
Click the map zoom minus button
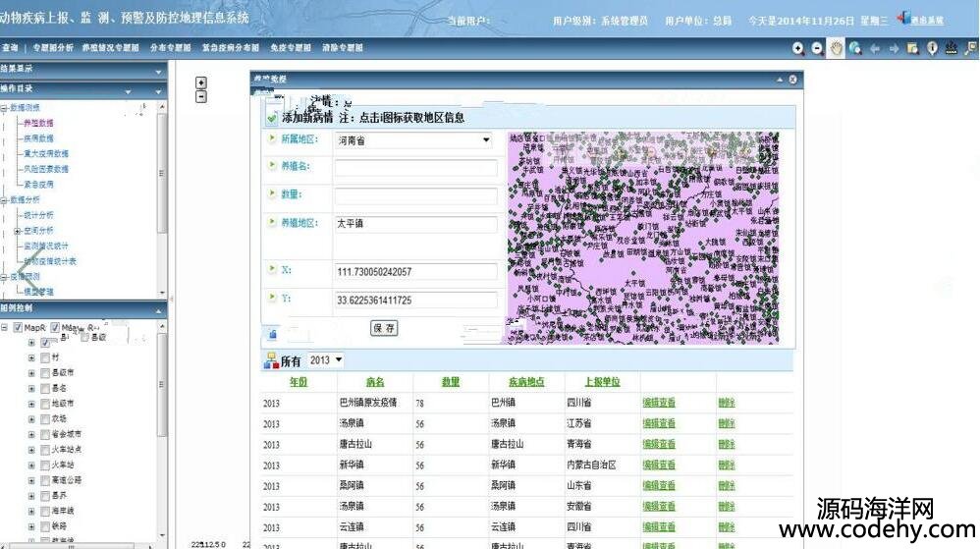pos(201,96)
